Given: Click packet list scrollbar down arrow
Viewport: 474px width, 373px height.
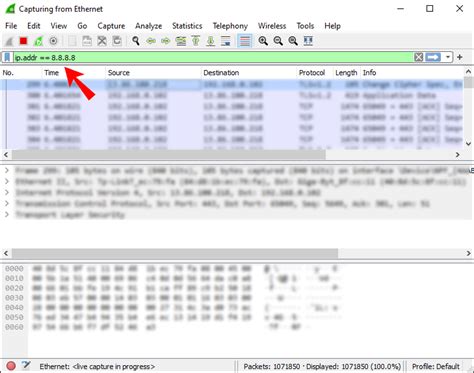Looking at the screenshot, I should [x=468, y=144].
